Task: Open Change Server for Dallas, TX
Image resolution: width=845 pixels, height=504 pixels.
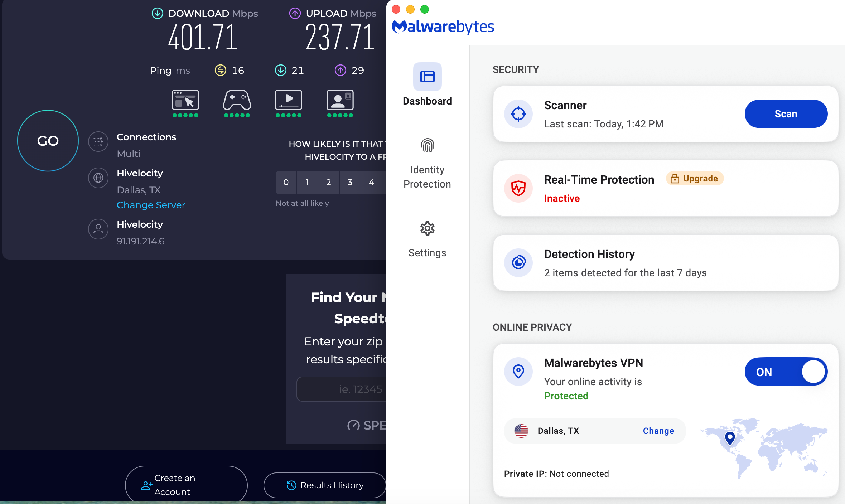Action: pyautogui.click(x=151, y=205)
